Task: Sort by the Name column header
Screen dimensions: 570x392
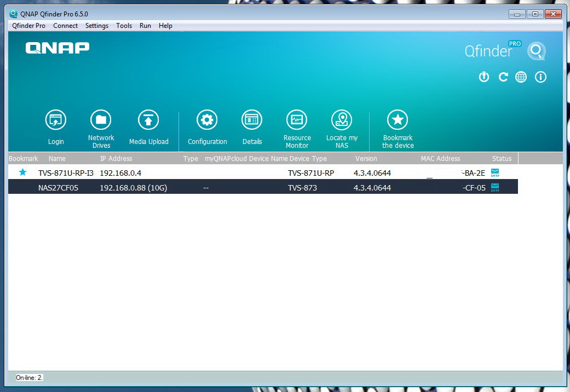Action: 57,159
